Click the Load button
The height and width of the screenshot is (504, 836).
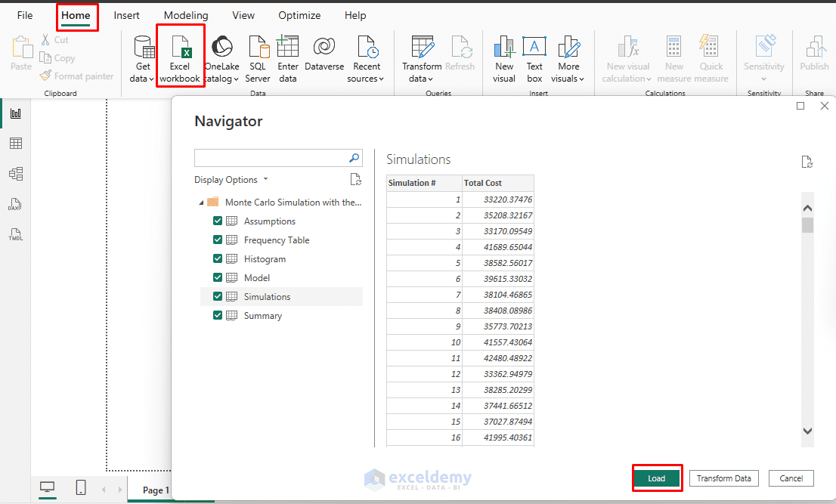(x=656, y=478)
